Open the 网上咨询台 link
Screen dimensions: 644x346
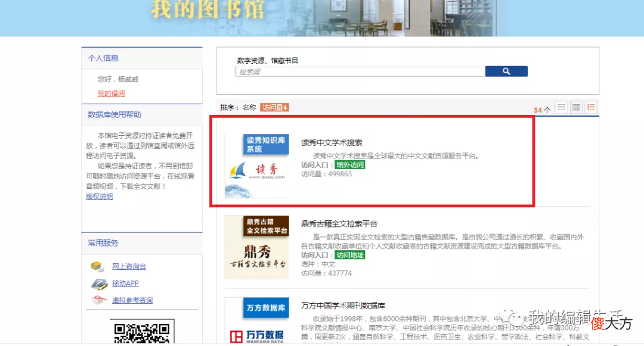pyautogui.click(x=129, y=266)
